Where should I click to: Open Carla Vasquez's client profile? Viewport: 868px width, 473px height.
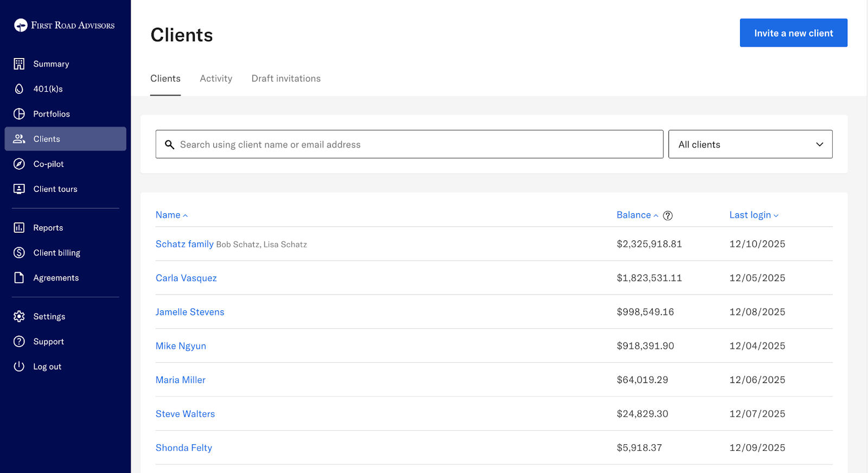[x=186, y=278]
